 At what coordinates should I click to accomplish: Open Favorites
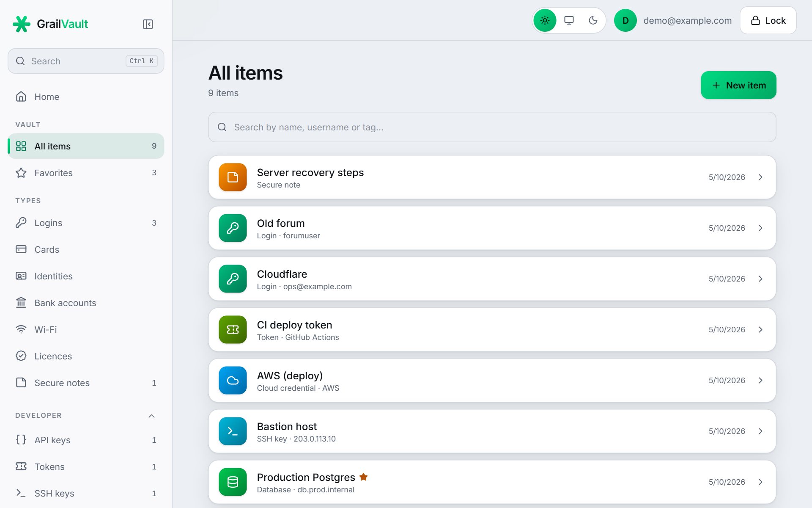(86, 173)
